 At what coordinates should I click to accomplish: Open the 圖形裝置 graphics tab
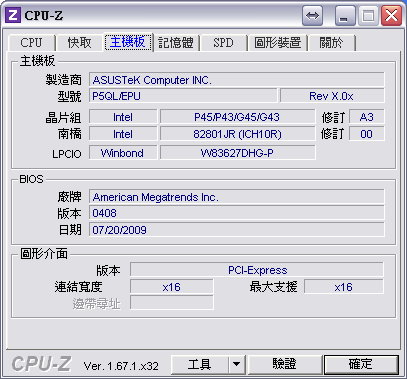pos(278,43)
